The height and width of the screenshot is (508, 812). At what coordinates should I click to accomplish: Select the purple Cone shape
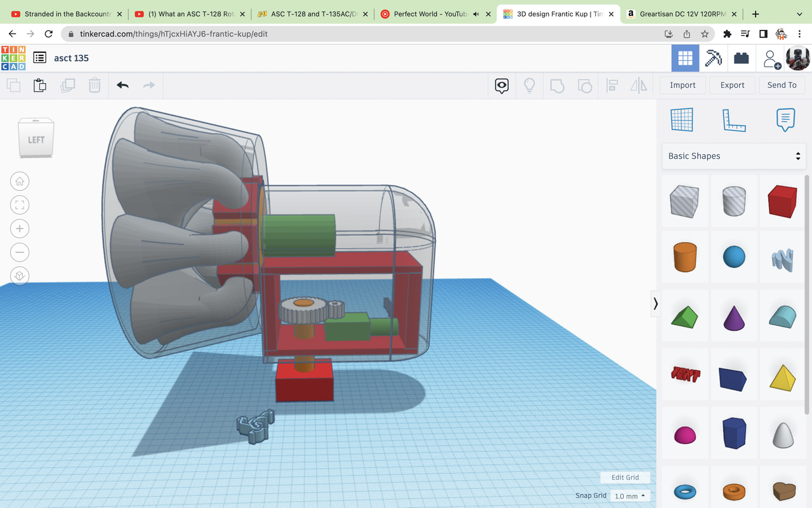point(734,316)
